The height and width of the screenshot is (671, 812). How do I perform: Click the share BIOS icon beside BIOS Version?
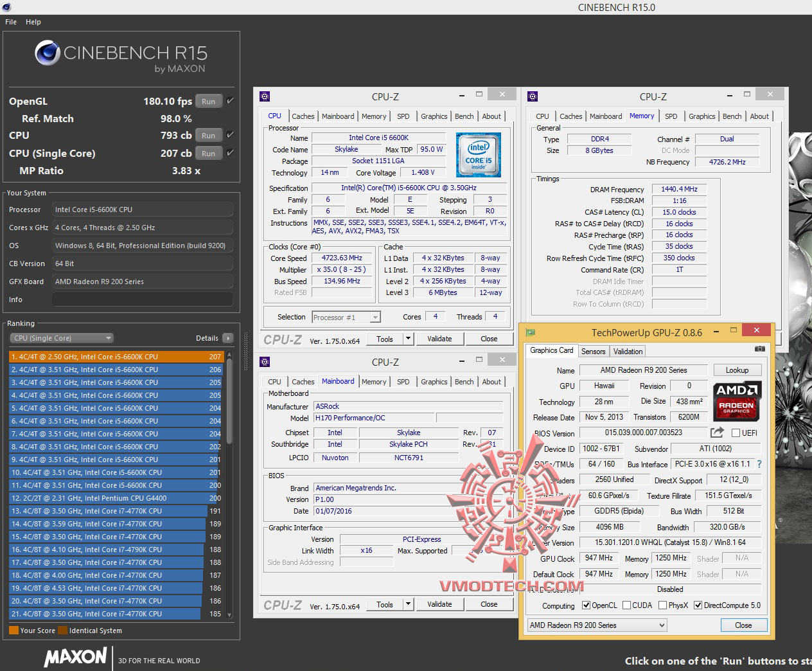717,433
